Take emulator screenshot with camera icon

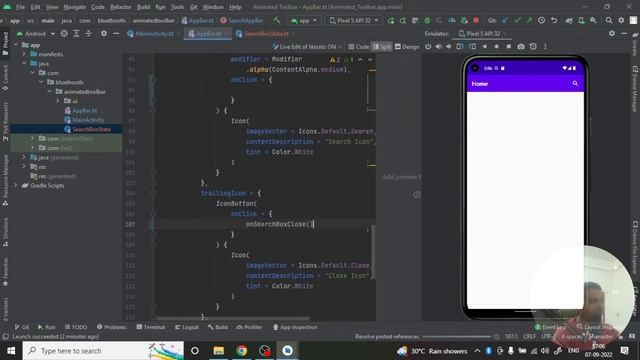[521, 47]
